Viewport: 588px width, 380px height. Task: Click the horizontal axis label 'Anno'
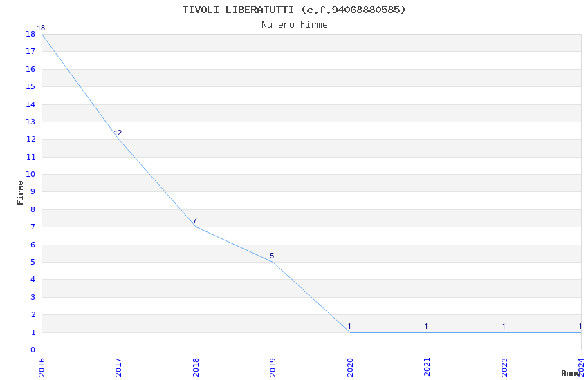coord(571,373)
